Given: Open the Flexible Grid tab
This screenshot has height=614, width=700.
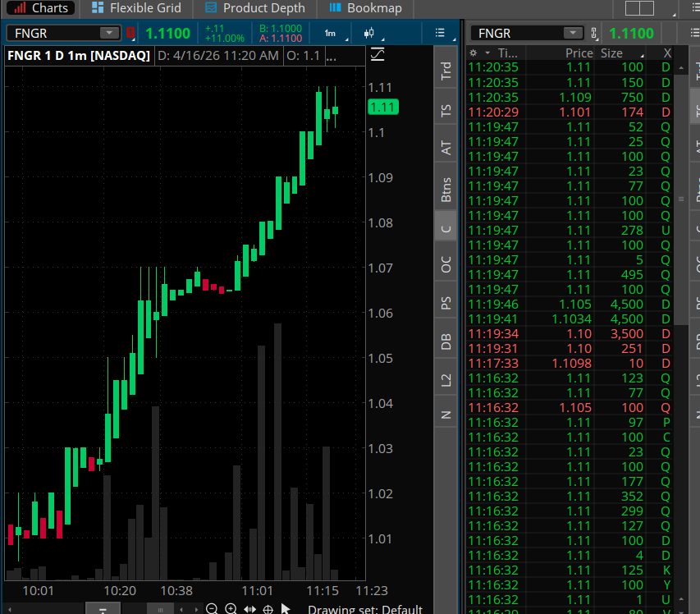Looking at the screenshot, I should (x=136, y=8).
